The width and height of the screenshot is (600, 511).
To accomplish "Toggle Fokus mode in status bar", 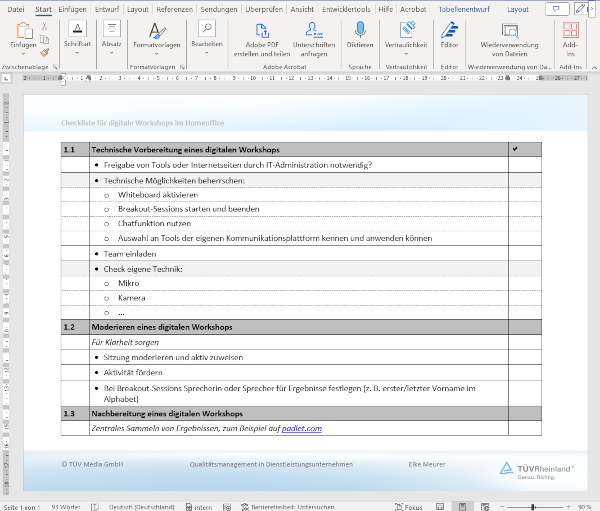I will tap(407, 506).
